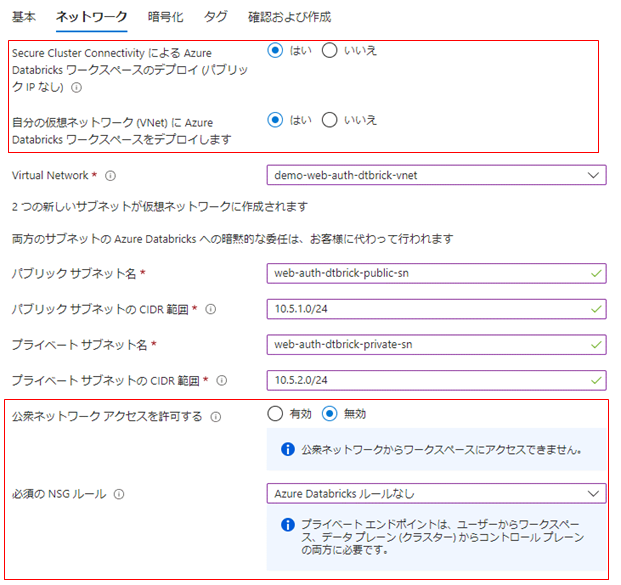The image size is (621, 585).
Task: Click the blue info icon in public network message
Action: pos(288,449)
